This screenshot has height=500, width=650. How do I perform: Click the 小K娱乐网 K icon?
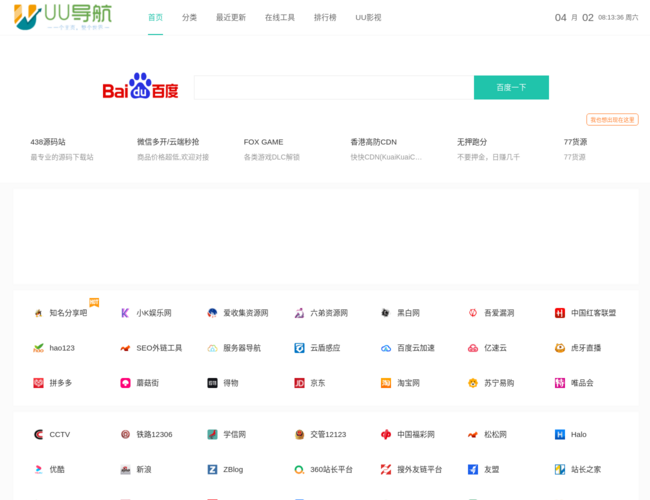point(125,313)
